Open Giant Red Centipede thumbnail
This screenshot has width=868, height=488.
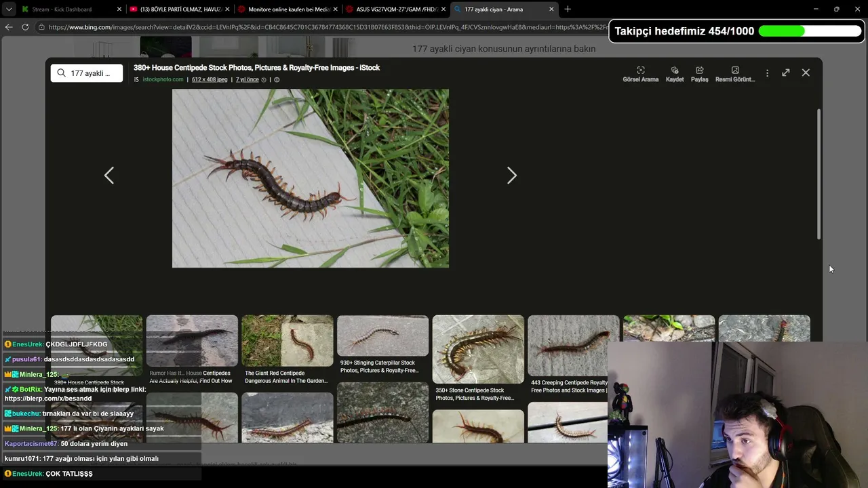(288, 340)
